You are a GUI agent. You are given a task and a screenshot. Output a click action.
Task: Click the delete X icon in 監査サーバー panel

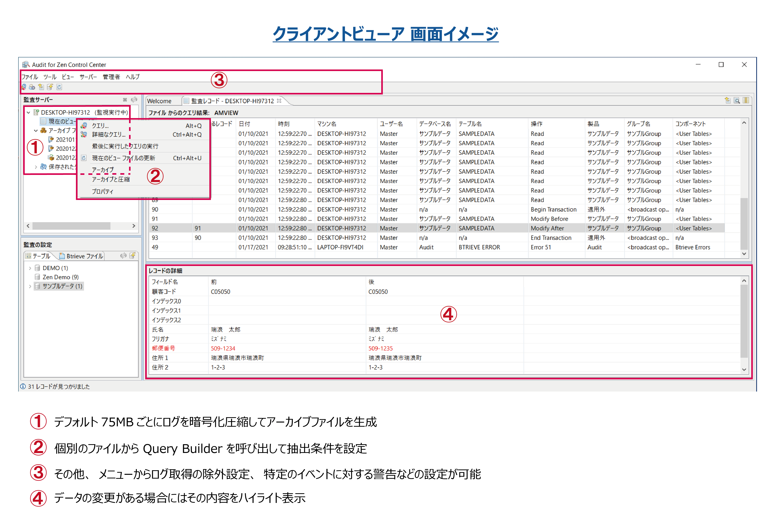(x=125, y=100)
